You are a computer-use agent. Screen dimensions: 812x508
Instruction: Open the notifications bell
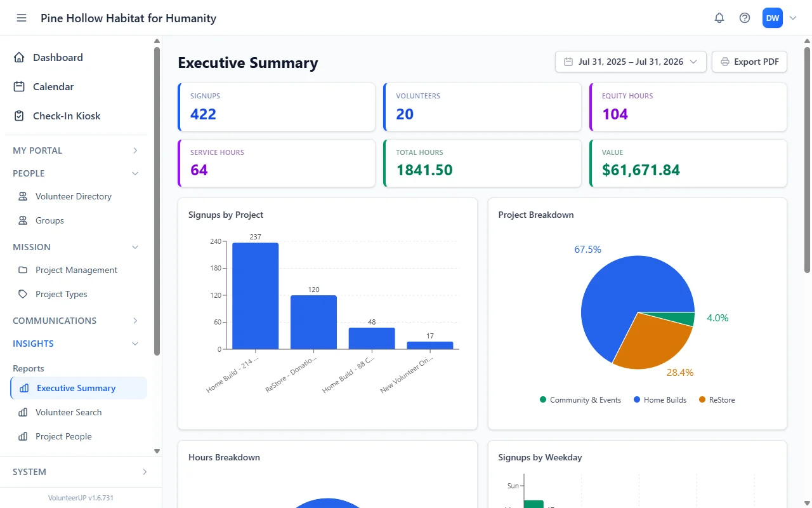coord(719,18)
